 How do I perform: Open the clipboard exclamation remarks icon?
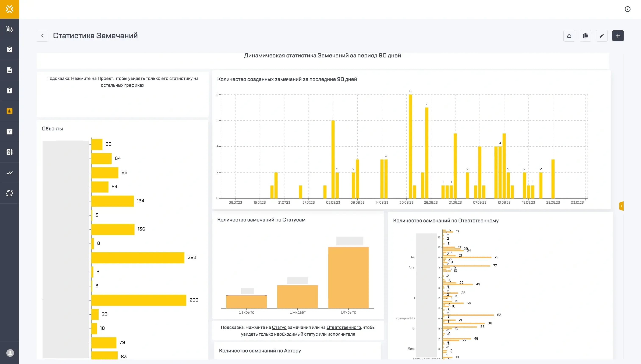[x=10, y=90]
